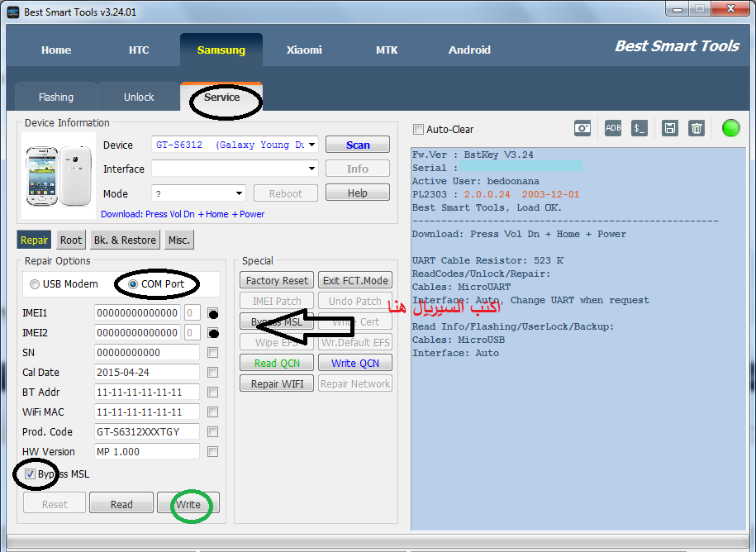Switch to the Android tab
This screenshot has height=552, width=756.
469,50
